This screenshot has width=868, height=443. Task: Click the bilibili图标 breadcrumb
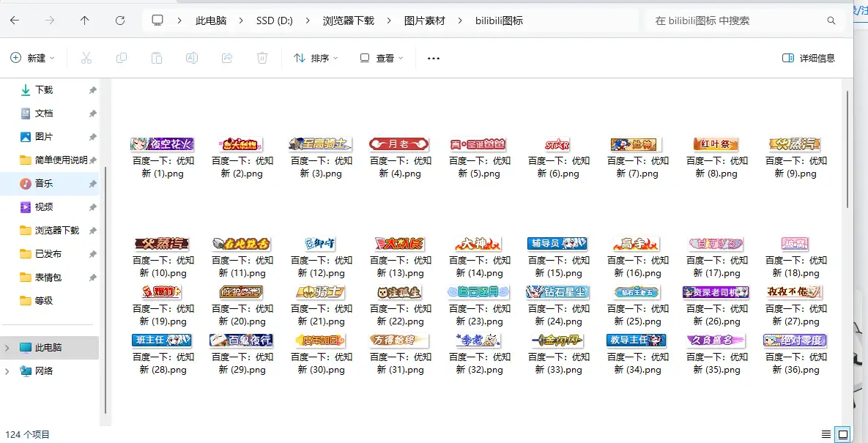[499, 21]
